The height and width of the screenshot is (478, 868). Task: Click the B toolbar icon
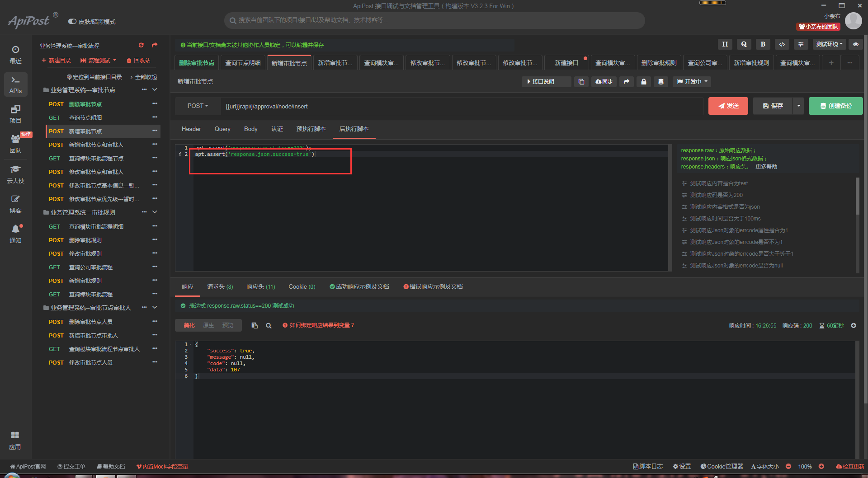tap(763, 44)
